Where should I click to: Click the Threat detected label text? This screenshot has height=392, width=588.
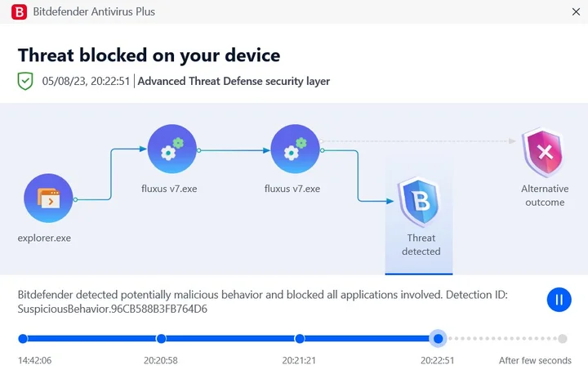click(x=421, y=244)
